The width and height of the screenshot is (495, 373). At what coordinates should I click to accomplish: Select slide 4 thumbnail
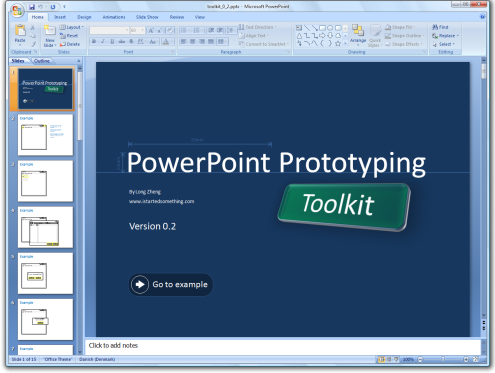[45, 227]
